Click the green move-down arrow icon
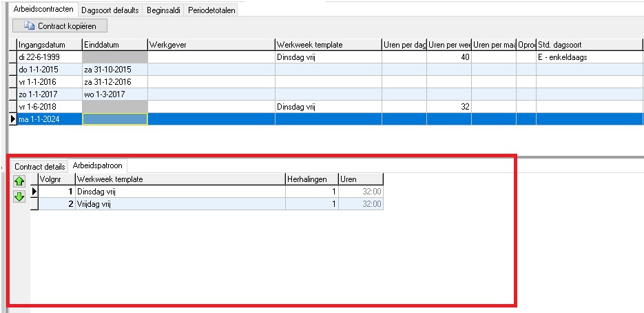 (19, 197)
